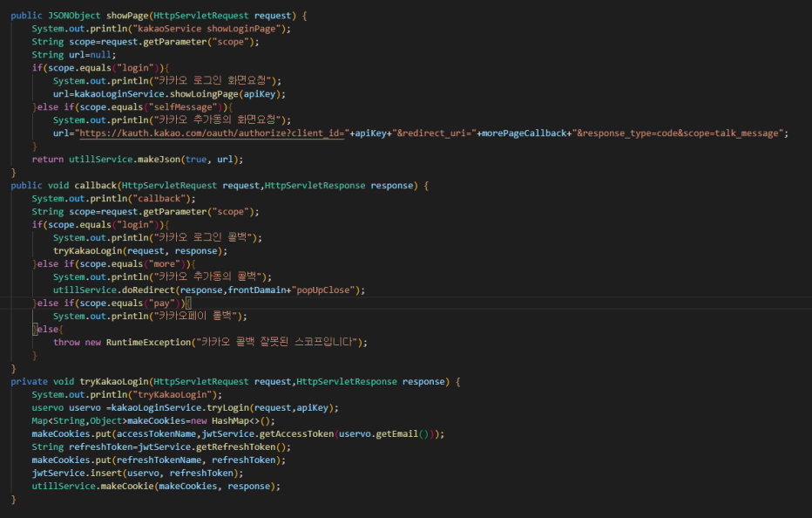812x518 pixels.
Task: Click the "url=null" assignment
Action: coord(90,55)
